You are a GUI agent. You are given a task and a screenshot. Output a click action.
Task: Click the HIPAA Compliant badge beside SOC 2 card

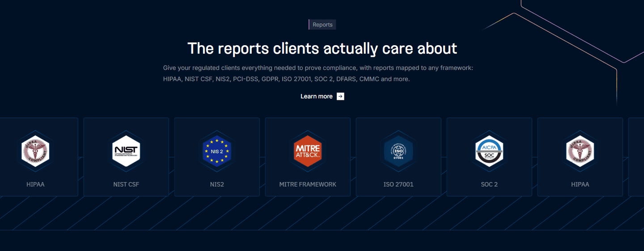pyautogui.click(x=580, y=151)
